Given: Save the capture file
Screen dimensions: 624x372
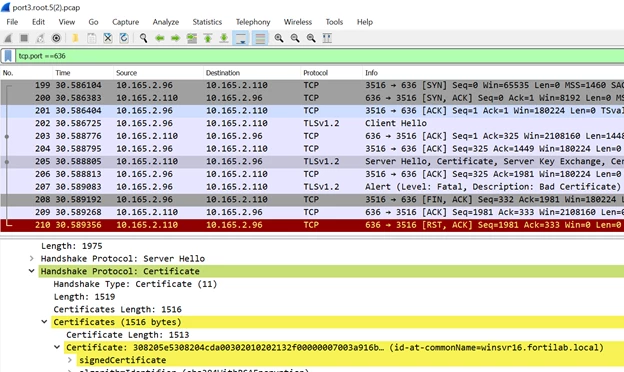Looking at the screenshot, I should [92, 38].
